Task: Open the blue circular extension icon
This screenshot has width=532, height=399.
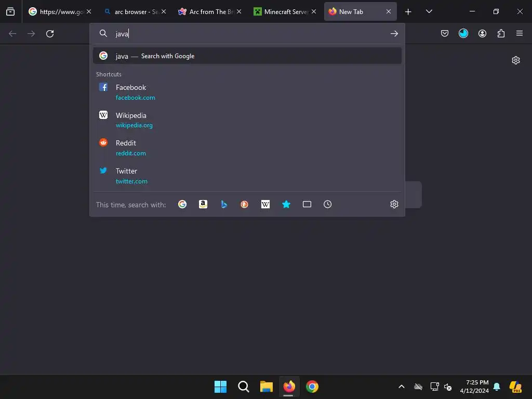Action: (x=463, y=33)
